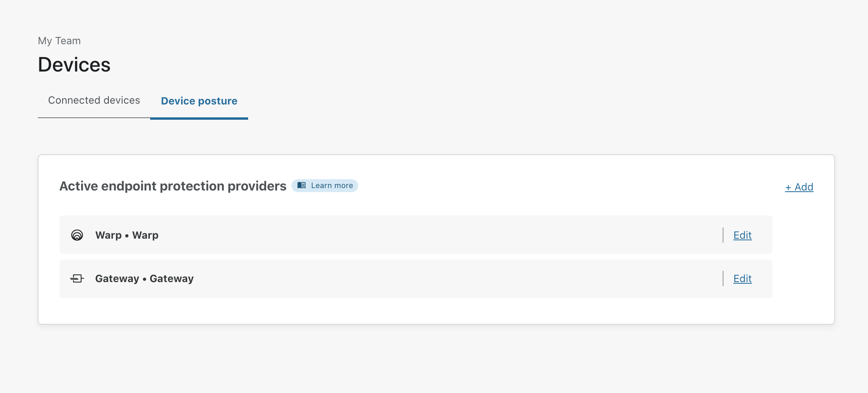Click the Devices page title
Viewport: 868px width, 393px height.
(x=74, y=64)
